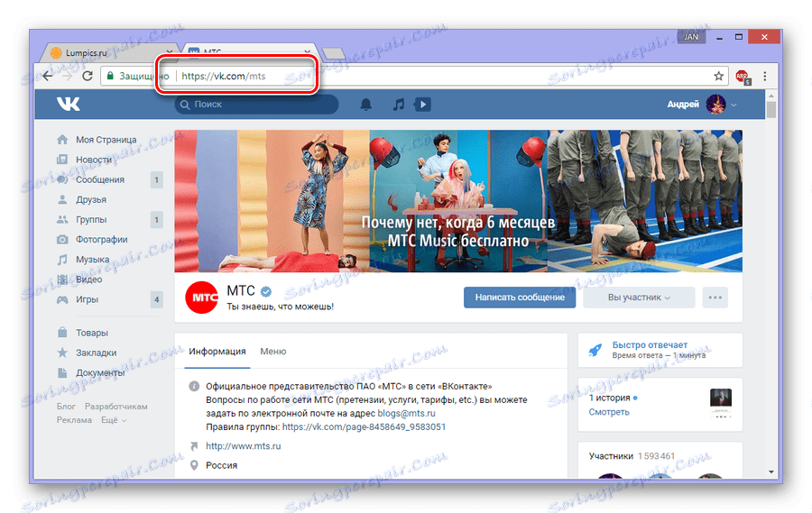The image size is (812, 513).
Task: Click the Россия location text
Action: 221,465
